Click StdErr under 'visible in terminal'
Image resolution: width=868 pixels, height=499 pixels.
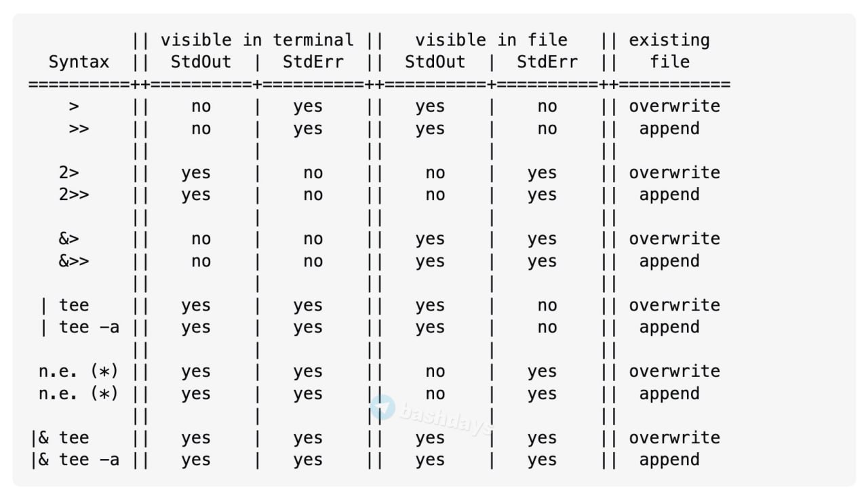[x=313, y=62]
